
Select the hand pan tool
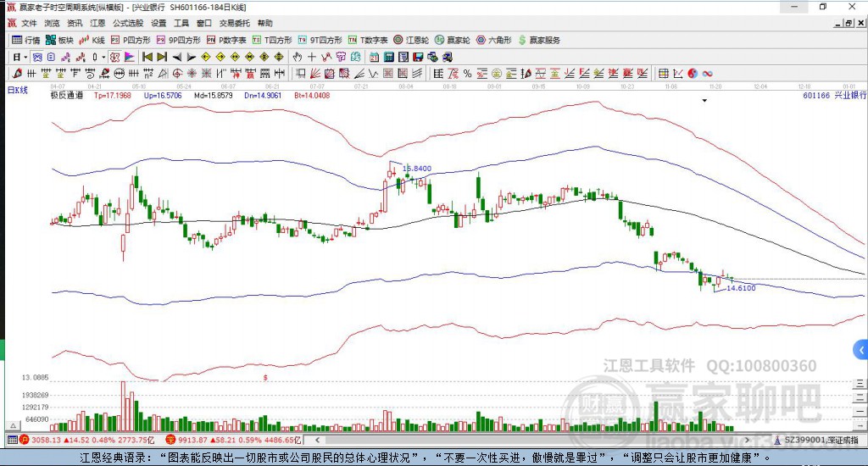(x=298, y=57)
